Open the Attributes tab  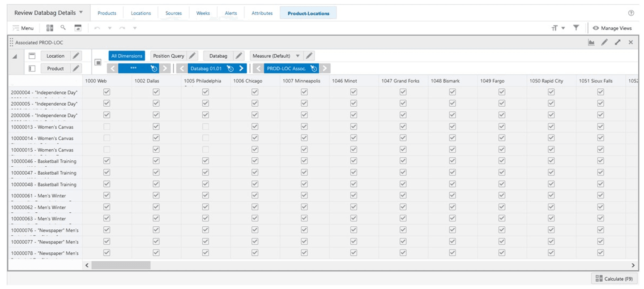[x=262, y=13]
